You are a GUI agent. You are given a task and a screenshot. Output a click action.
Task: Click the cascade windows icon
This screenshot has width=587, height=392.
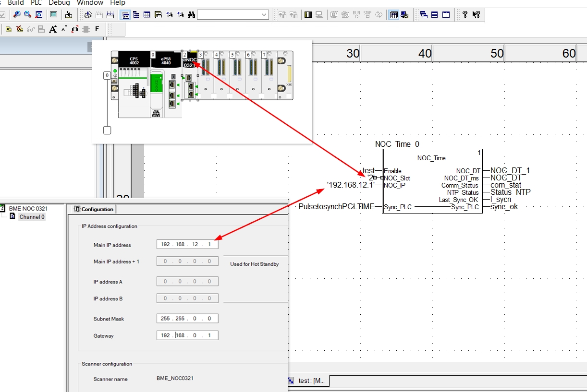[424, 14]
